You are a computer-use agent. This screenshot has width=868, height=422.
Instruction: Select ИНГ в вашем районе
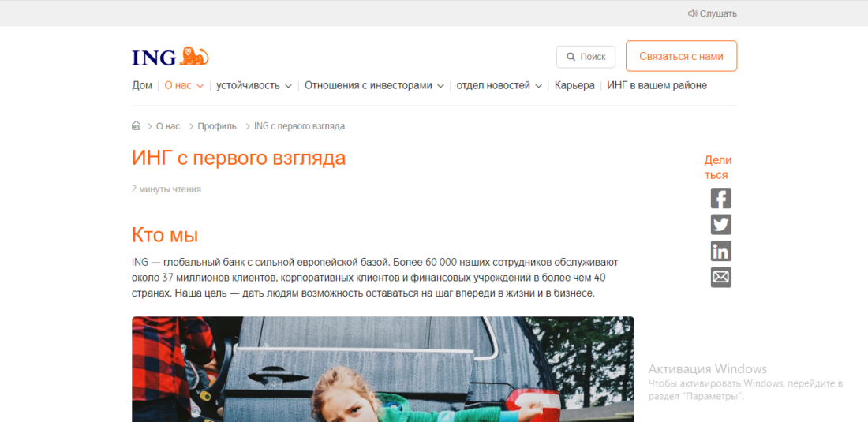point(657,85)
